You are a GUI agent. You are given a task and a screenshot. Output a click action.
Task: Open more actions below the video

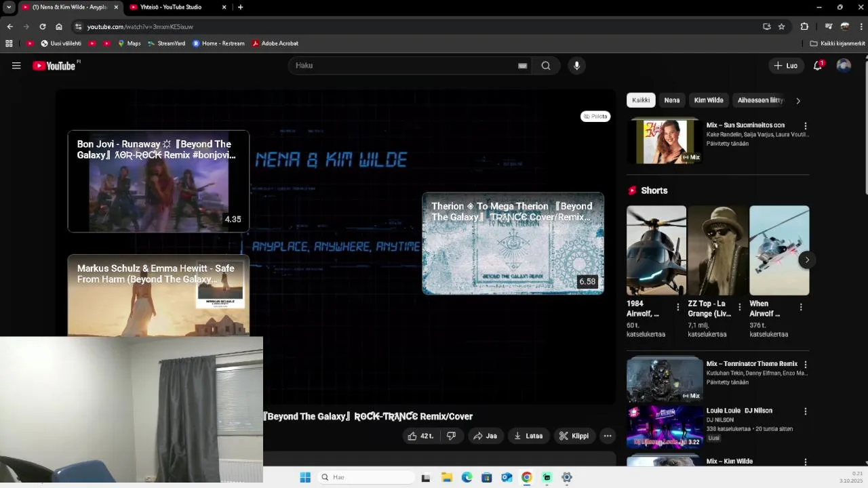pos(608,436)
